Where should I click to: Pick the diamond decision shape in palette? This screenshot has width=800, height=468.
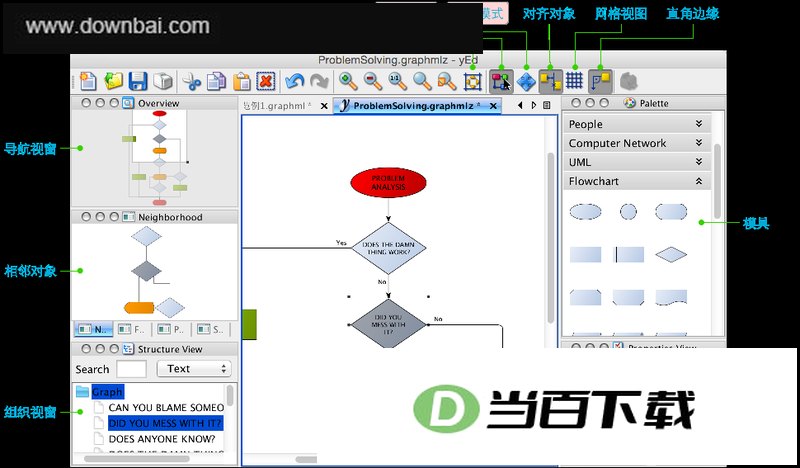(671, 255)
